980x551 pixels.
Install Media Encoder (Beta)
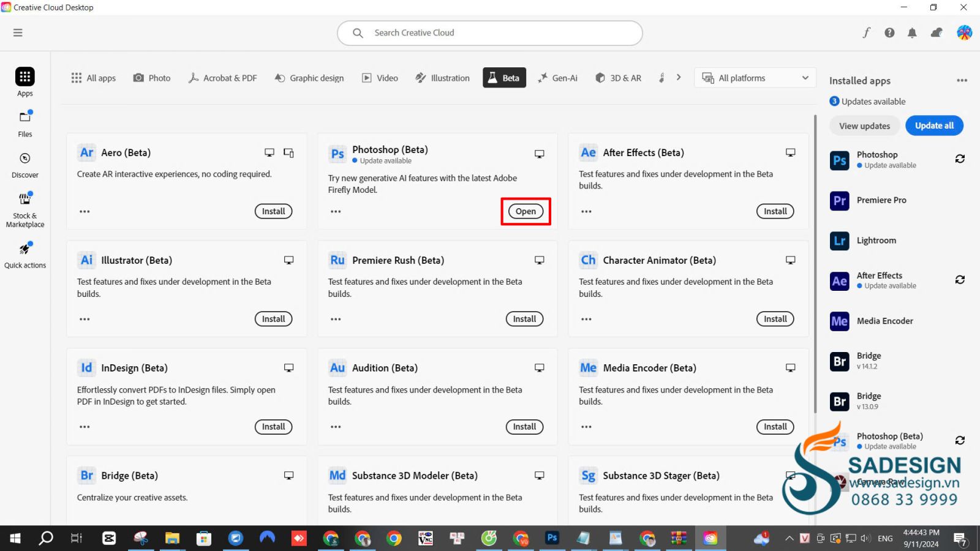(775, 427)
